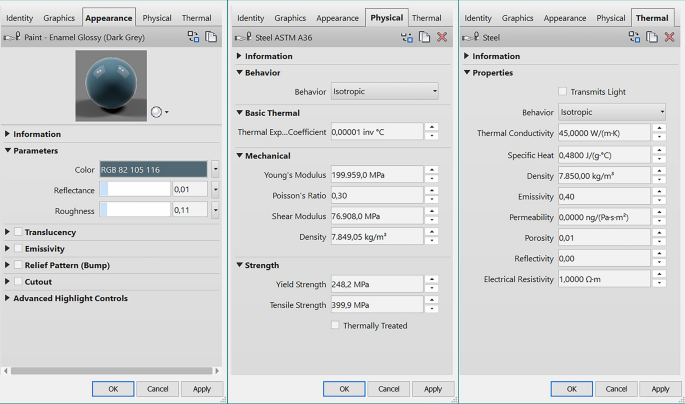
Task: Click the replace asset icon for Steel ASTM A36
Action: pos(407,37)
